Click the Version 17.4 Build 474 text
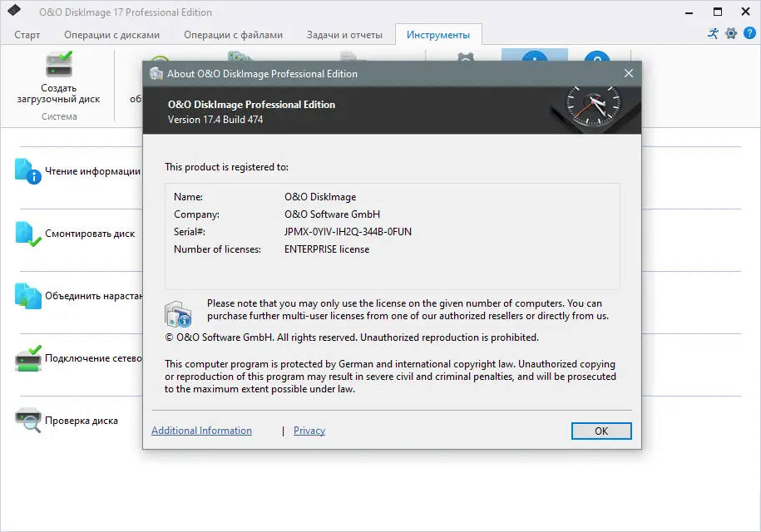 (215, 120)
